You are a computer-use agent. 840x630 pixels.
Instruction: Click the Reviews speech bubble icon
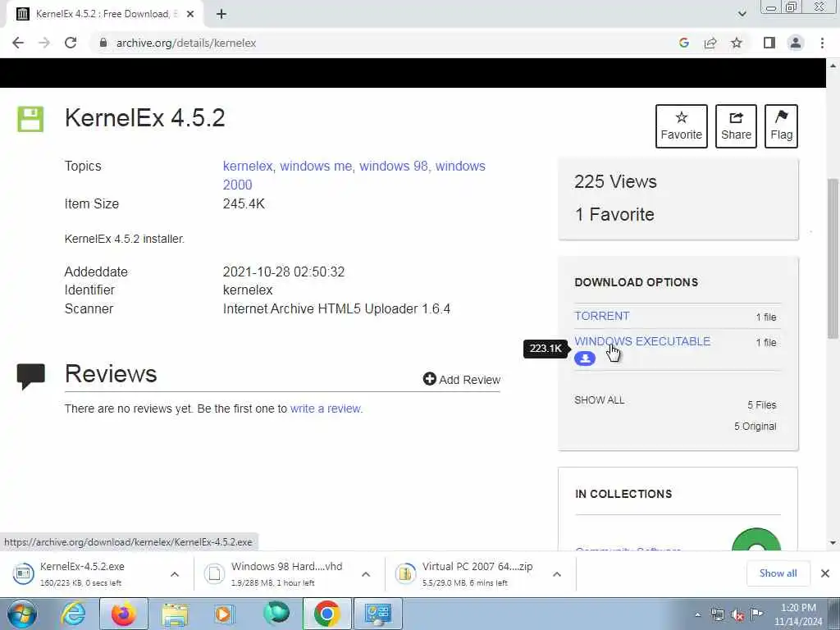pyautogui.click(x=30, y=376)
